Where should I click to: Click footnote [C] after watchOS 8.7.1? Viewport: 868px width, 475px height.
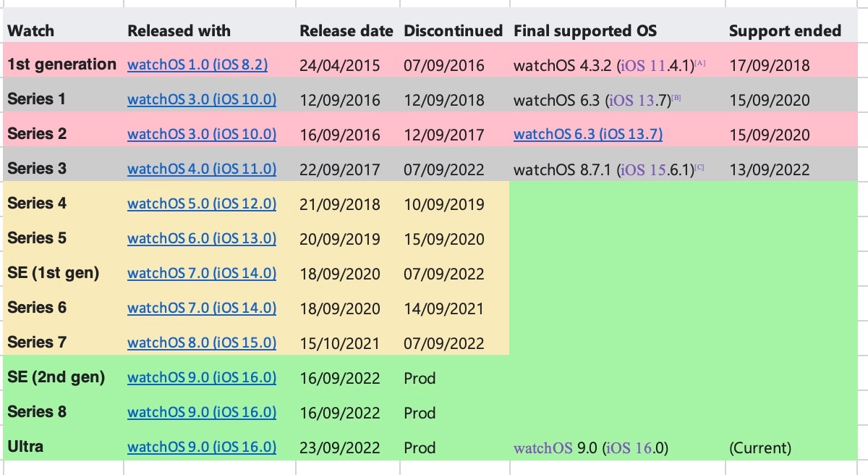coord(699,168)
